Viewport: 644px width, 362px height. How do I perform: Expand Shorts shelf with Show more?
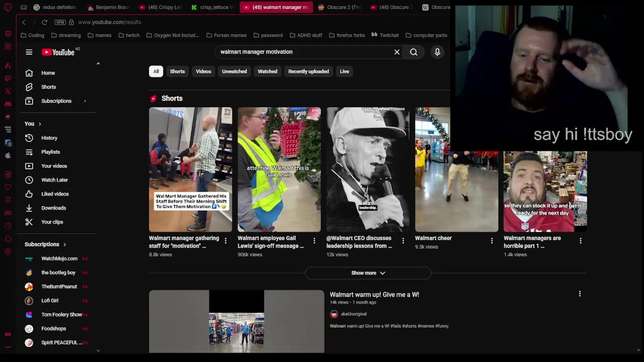tap(368, 273)
